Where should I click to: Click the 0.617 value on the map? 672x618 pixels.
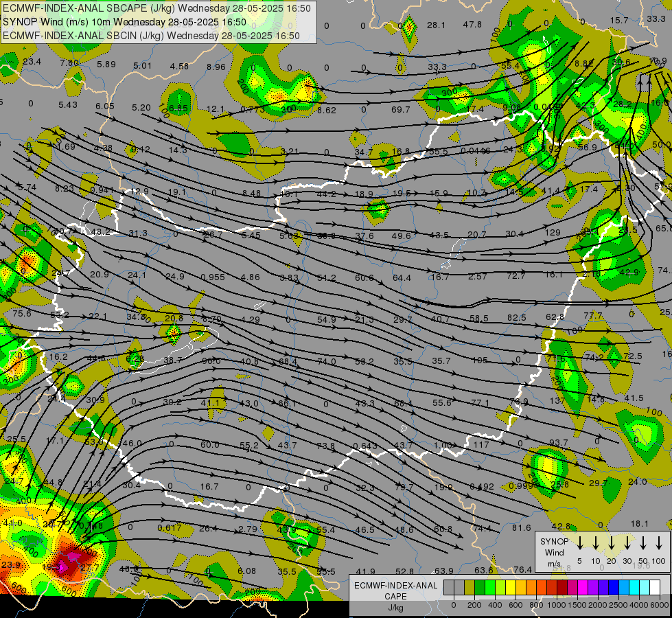tap(170, 528)
